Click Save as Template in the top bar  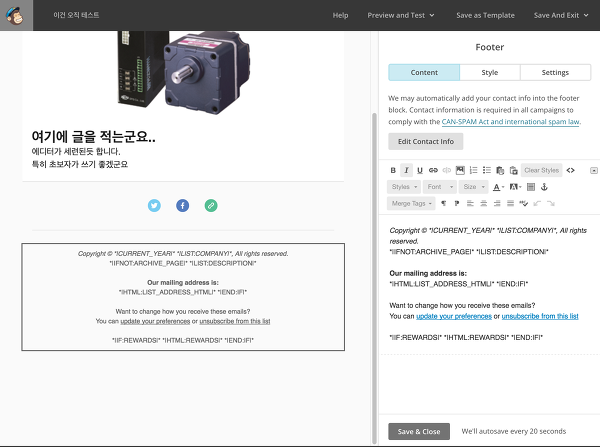pyautogui.click(x=485, y=15)
